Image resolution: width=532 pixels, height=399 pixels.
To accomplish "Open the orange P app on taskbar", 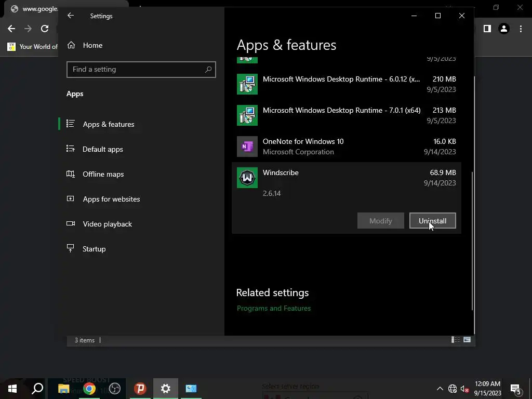I will click(x=140, y=389).
